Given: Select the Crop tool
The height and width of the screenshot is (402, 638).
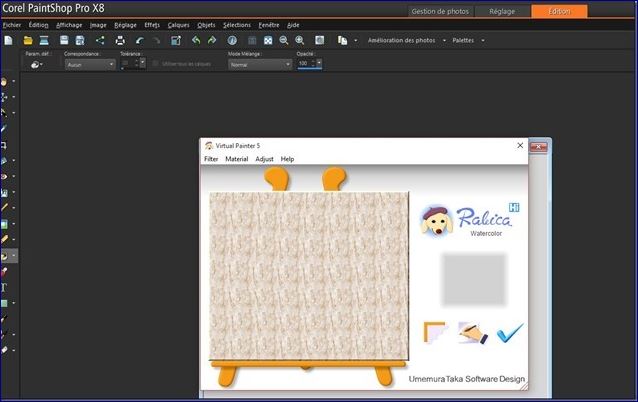Looking at the screenshot, I should pos(4,145).
